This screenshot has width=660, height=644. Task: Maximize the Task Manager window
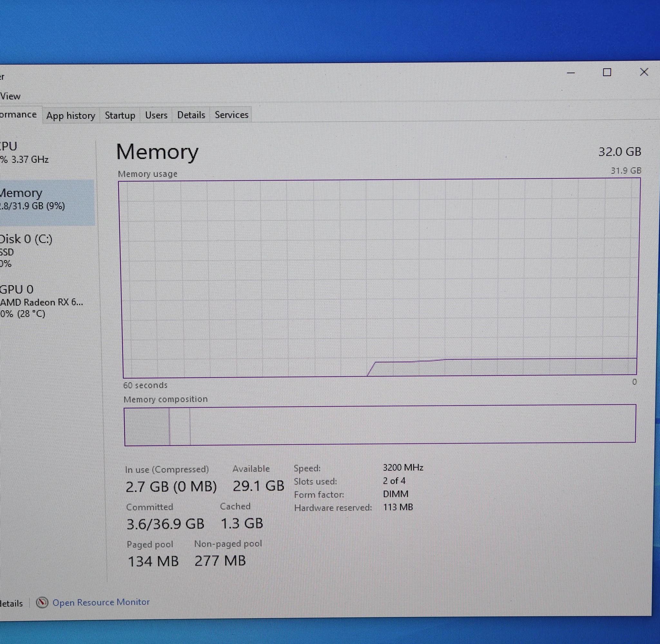coord(607,72)
